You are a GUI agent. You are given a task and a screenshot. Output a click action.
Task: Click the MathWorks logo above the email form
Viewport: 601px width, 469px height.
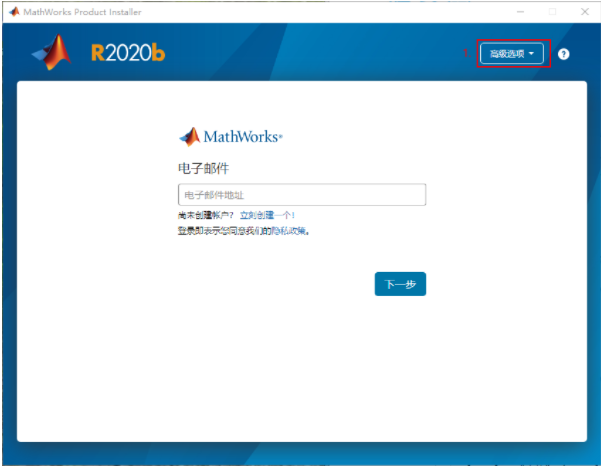(231, 137)
